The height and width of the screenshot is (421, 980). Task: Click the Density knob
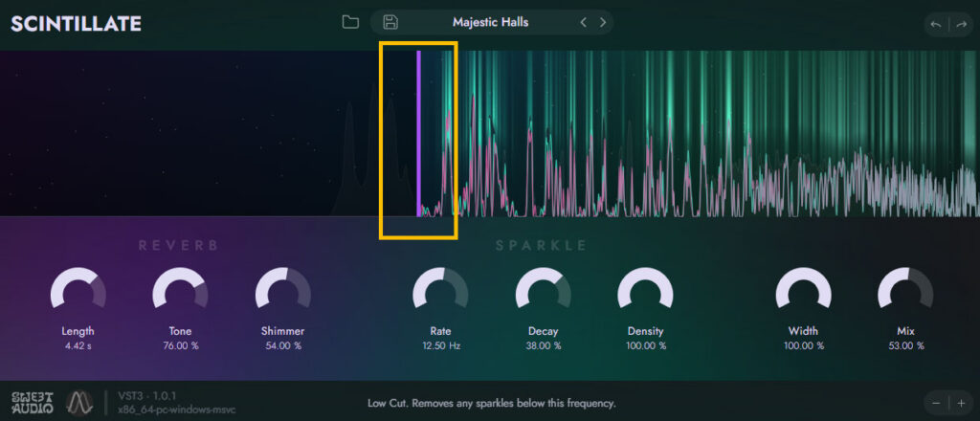click(646, 289)
